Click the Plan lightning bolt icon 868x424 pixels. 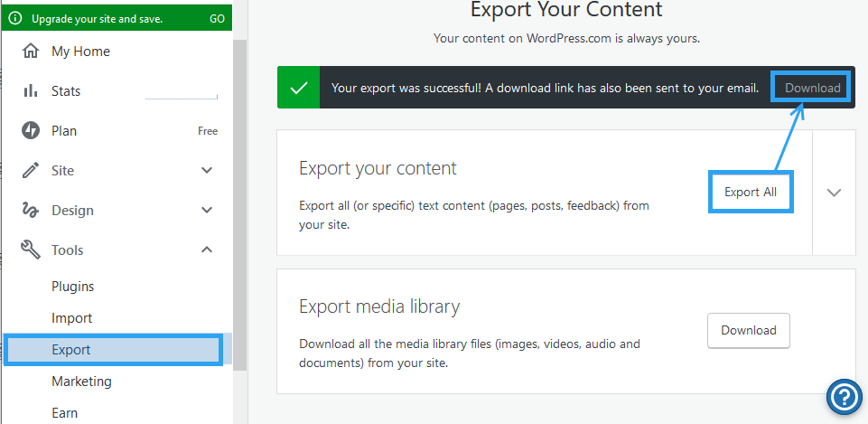(x=31, y=131)
